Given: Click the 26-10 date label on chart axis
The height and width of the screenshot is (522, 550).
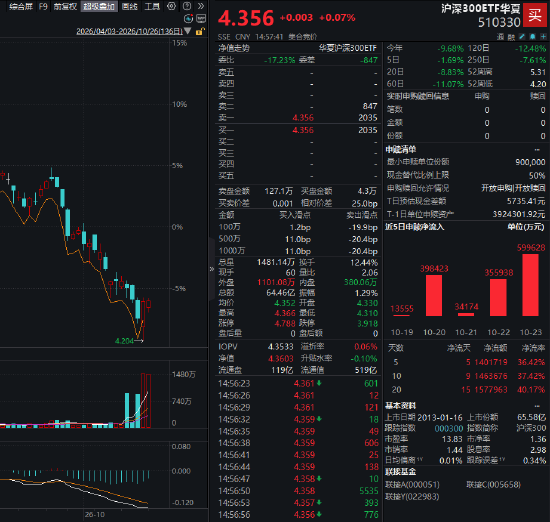Looking at the screenshot, I should [x=95, y=515].
